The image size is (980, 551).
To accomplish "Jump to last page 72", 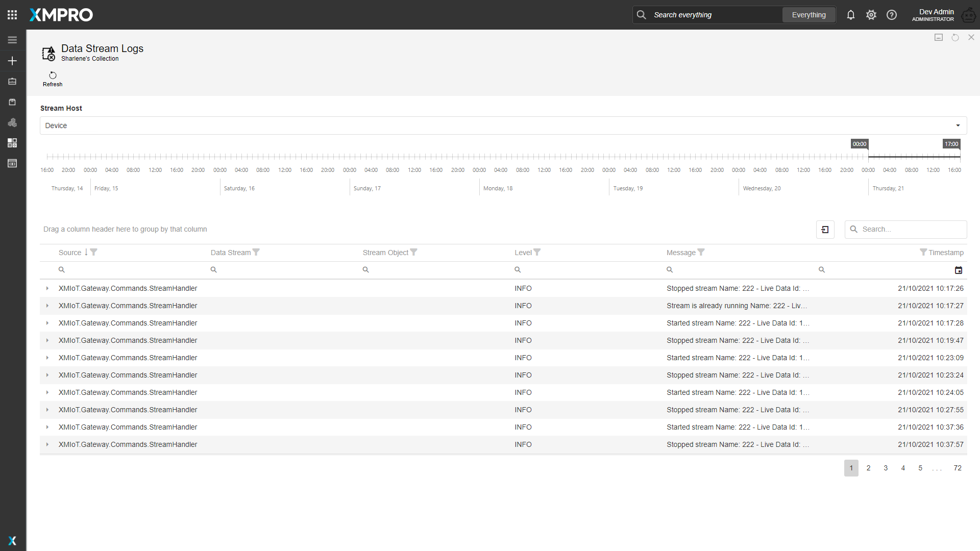I will [958, 468].
